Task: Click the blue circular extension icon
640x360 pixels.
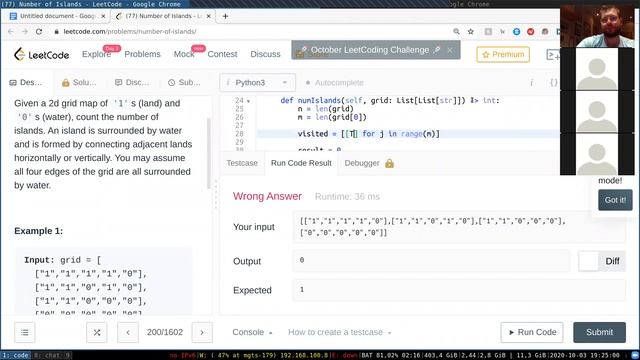Action: pos(516,31)
